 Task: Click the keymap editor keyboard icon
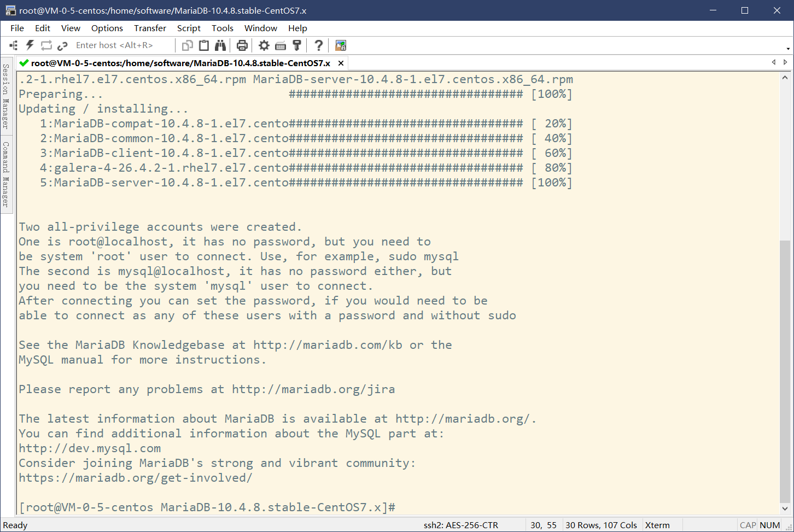(281, 45)
